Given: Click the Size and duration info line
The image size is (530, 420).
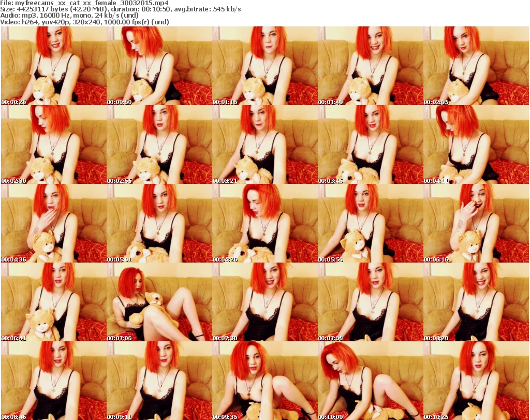Looking at the screenshot, I should 120,9.
